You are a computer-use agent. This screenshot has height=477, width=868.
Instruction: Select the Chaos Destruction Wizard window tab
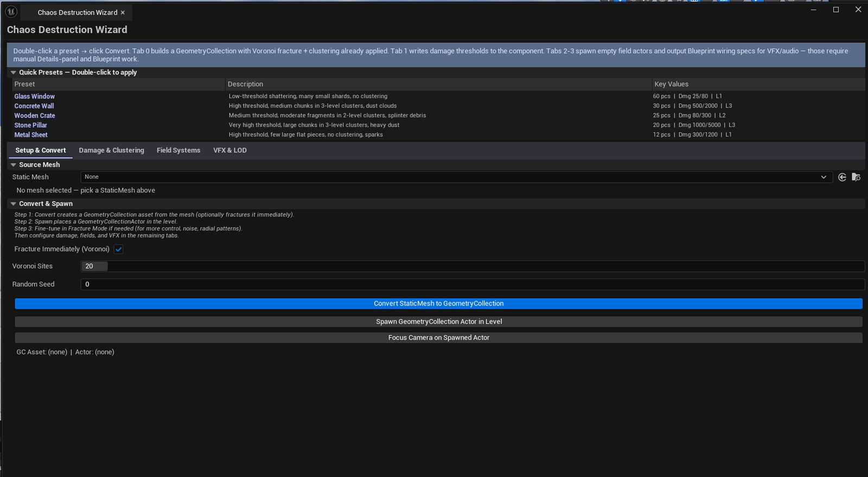tap(78, 12)
